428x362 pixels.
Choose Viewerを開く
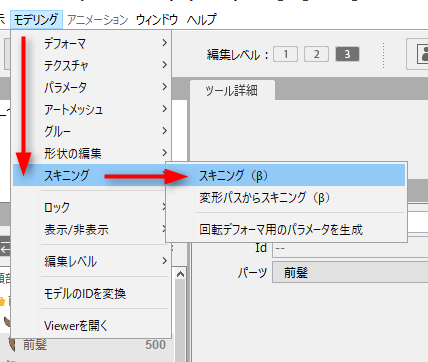coord(92,325)
